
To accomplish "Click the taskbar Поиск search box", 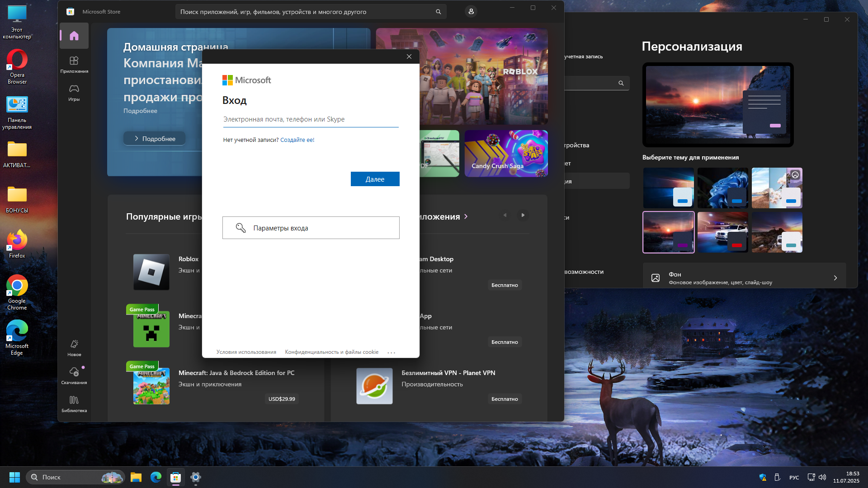I will point(75,477).
